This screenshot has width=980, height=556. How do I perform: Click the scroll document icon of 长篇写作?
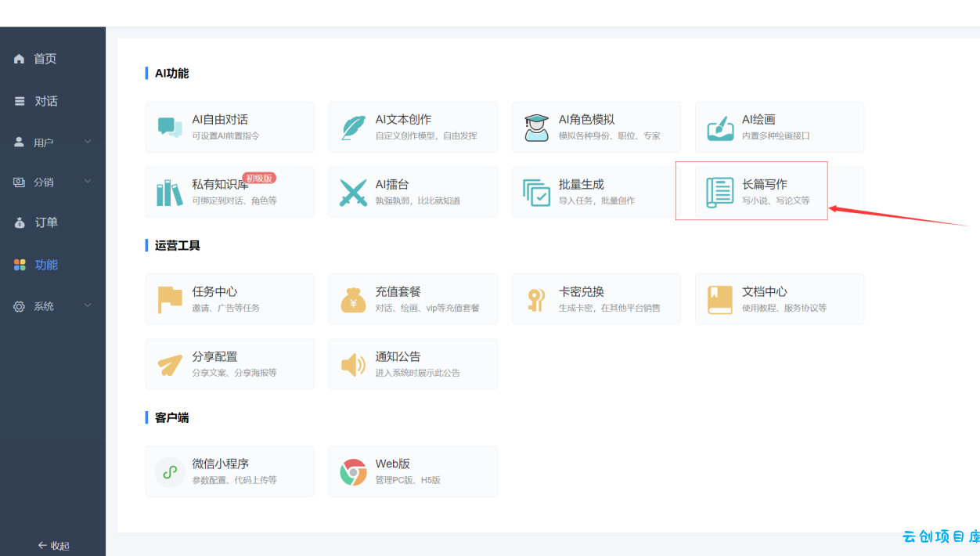pyautogui.click(x=720, y=192)
